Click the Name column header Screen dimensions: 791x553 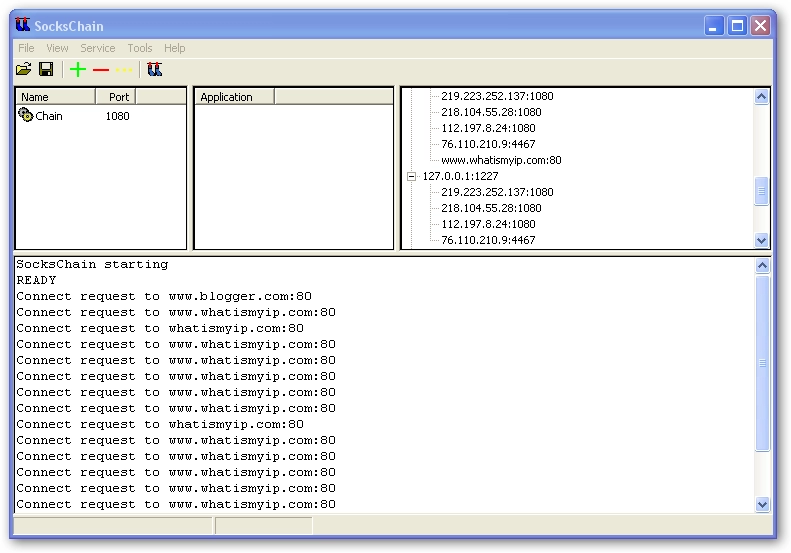point(56,97)
